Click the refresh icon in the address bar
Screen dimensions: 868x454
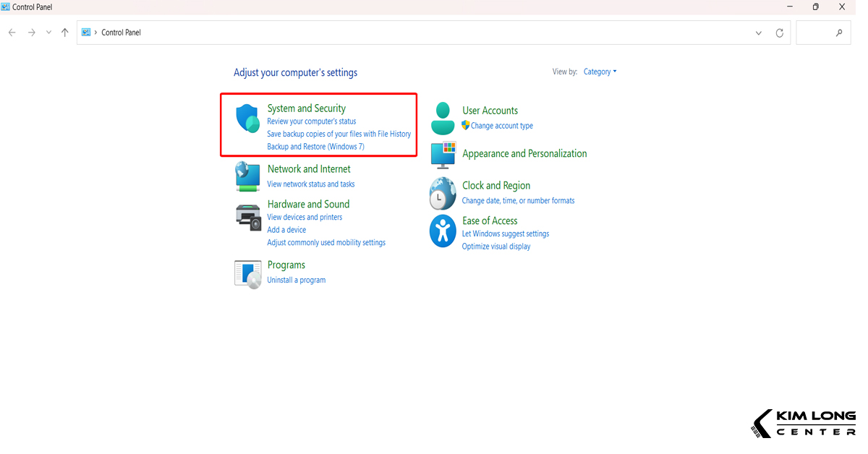[779, 32]
